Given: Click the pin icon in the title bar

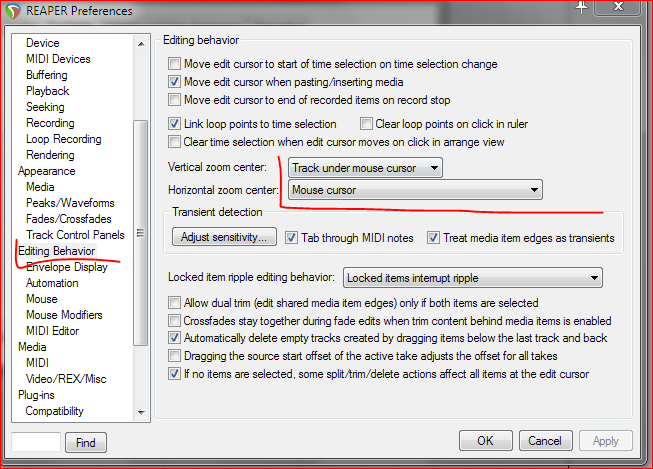Looking at the screenshot, I should point(581,7).
